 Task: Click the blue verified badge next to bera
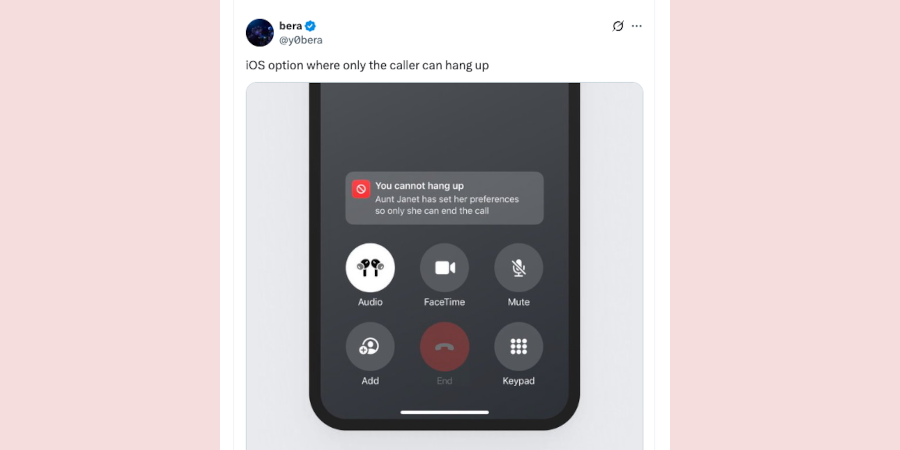(x=311, y=26)
